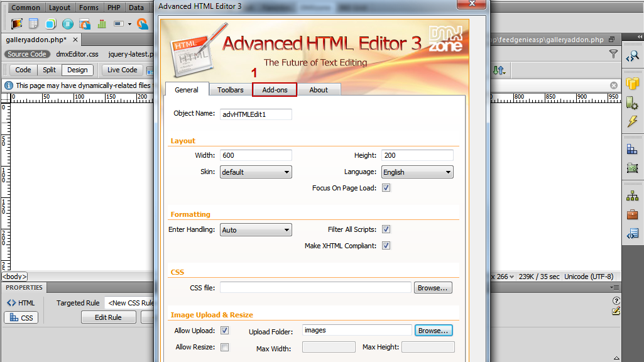Open the lightning bolt panel icon
The image size is (644, 362).
coord(633,121)
